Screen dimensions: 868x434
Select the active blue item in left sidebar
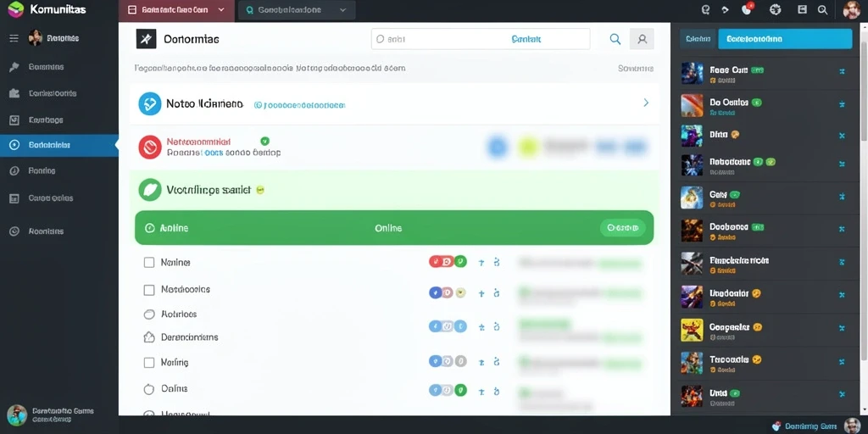click(59, 145)
